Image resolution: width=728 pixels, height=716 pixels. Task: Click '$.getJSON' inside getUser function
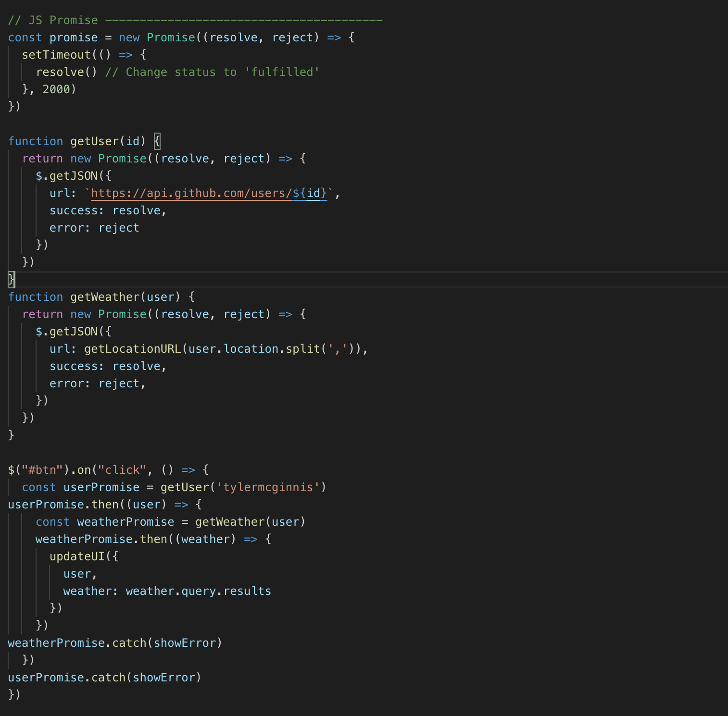[x=67, y=176]
